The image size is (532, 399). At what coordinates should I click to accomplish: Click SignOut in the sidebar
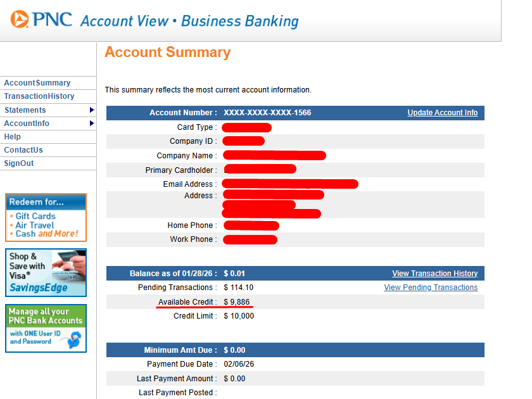[x=19, y=163]
